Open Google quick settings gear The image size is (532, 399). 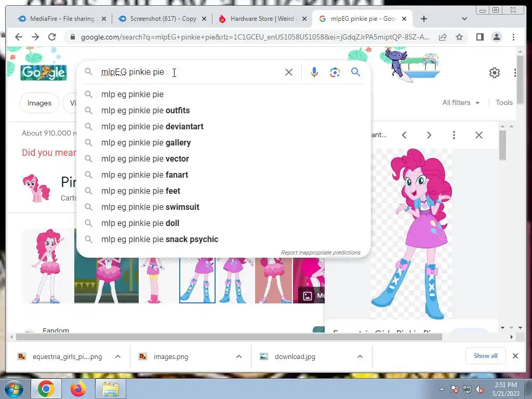click(495, 73)
